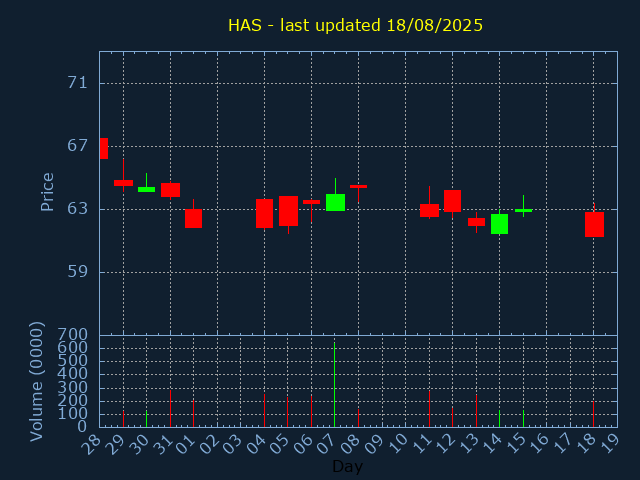
Task: Click the day axis label 03
Action: point(231,444)
